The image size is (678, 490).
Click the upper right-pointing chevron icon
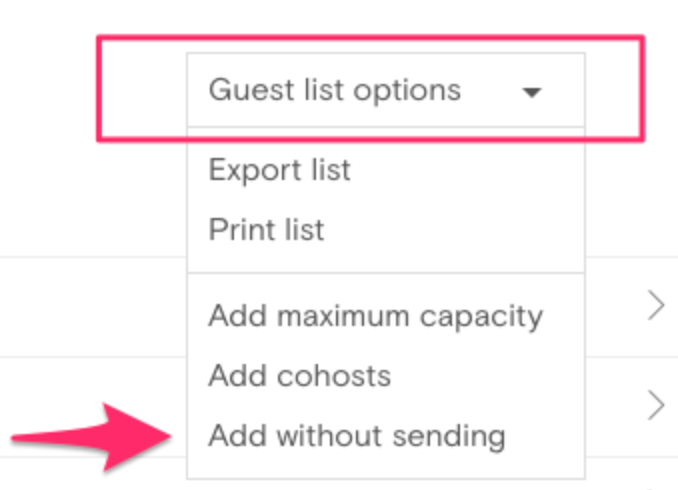pyautogui.click(x=656, y=306)
